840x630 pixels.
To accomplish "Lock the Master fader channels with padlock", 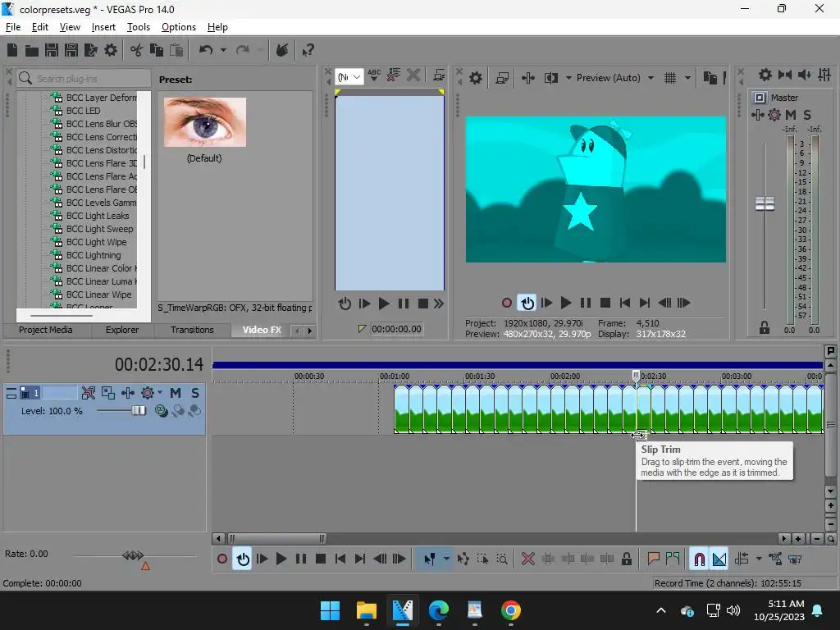I will [x=765, y=328].
